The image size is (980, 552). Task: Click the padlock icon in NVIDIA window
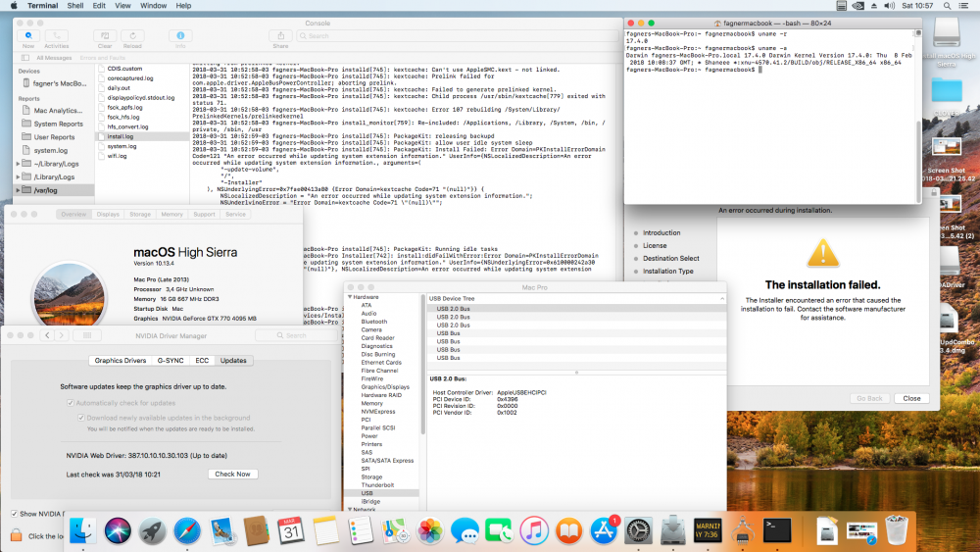tap(17, 535)
